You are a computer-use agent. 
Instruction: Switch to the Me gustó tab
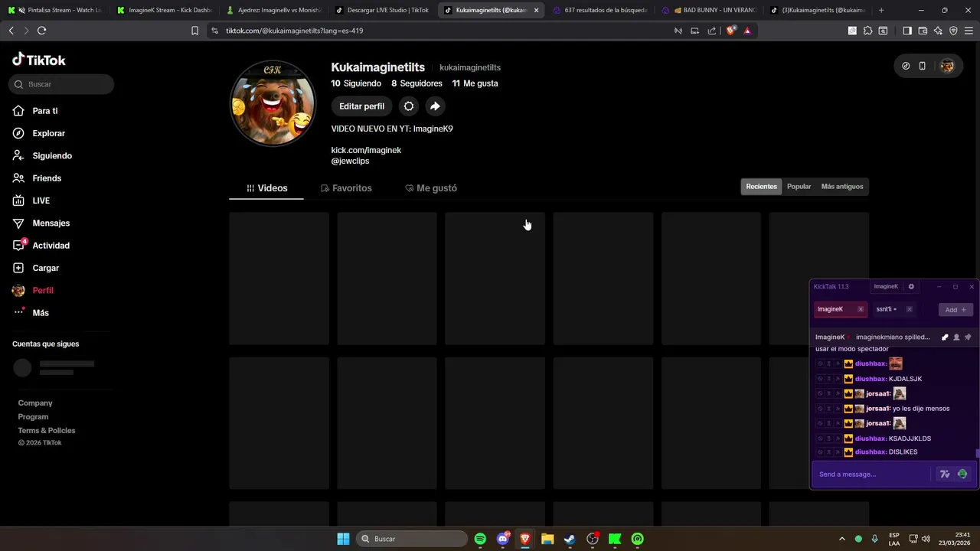tap(431, 188)
